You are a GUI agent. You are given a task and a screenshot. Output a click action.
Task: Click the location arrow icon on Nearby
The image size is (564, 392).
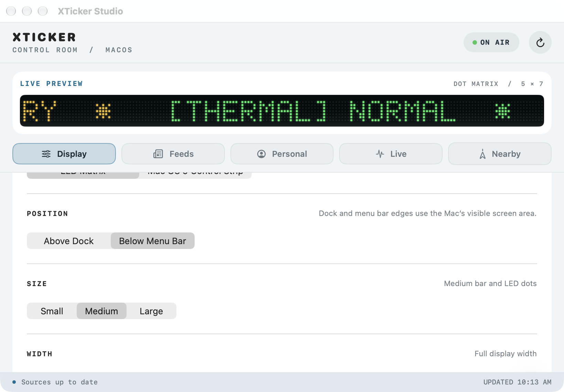[x=482, y=154]
